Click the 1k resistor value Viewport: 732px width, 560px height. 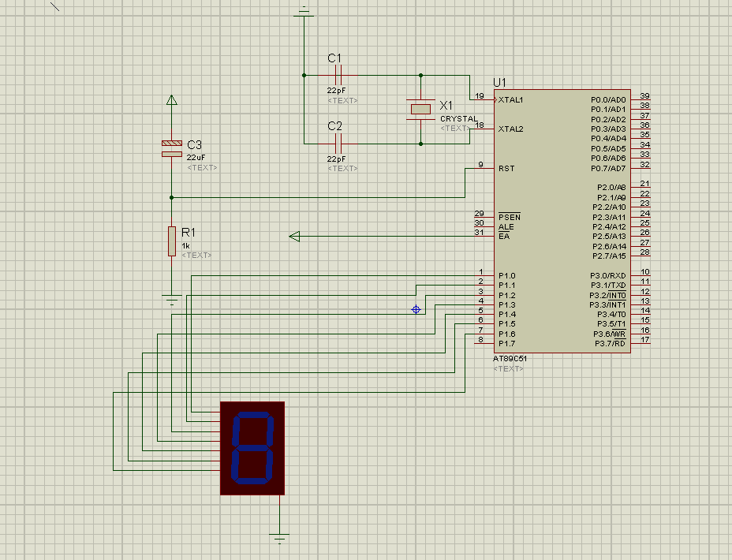click(186, 246)
